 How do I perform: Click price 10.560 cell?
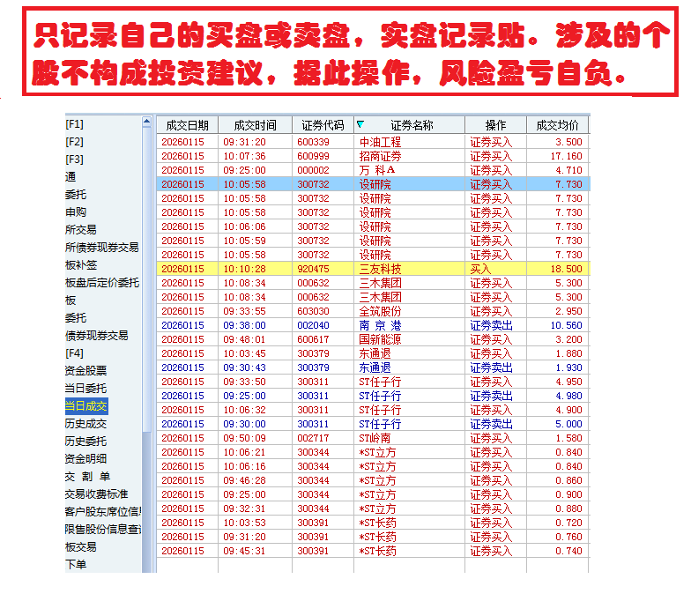point(566,325)
